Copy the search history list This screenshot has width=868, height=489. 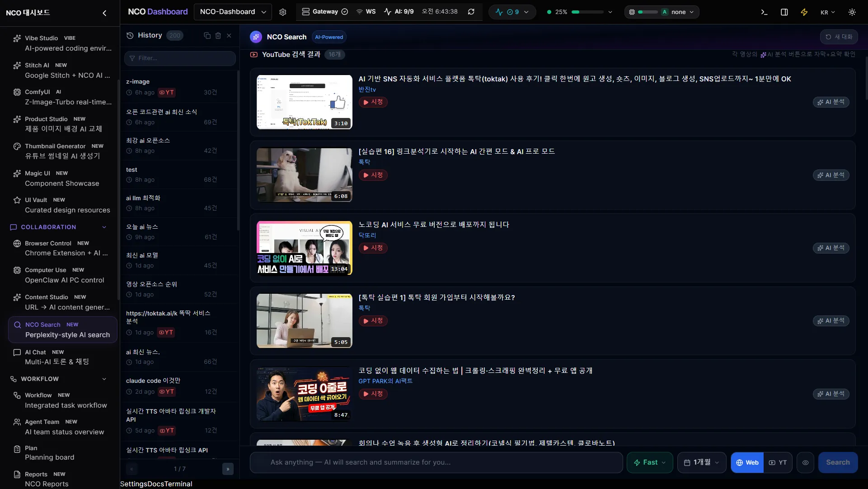pyautogui.click(x=207, y=35)
